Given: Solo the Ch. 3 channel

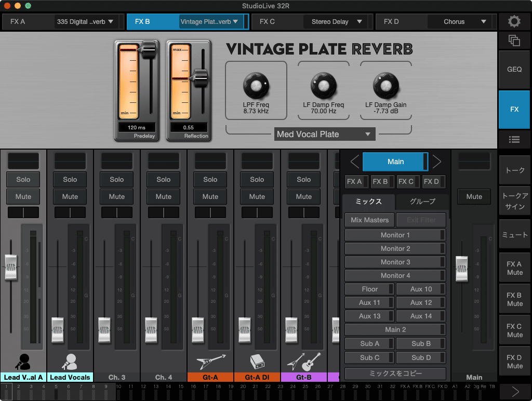Looking at the screenshot, I should point(117,180).
